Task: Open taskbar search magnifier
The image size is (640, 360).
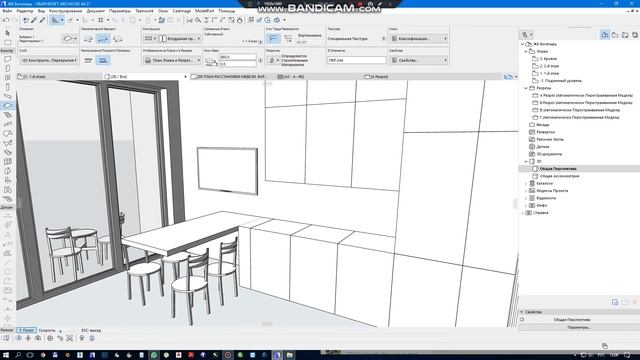Action: point(18,355)
